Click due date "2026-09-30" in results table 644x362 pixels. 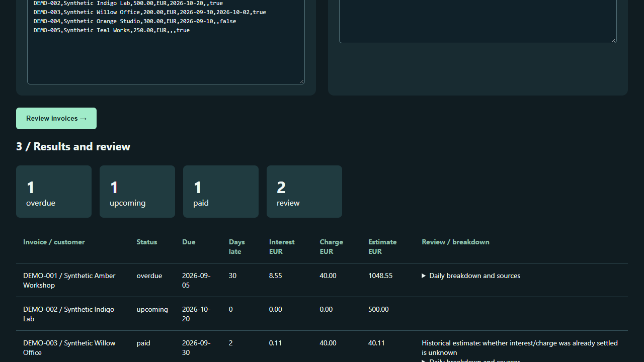click(x=196, y=347)
